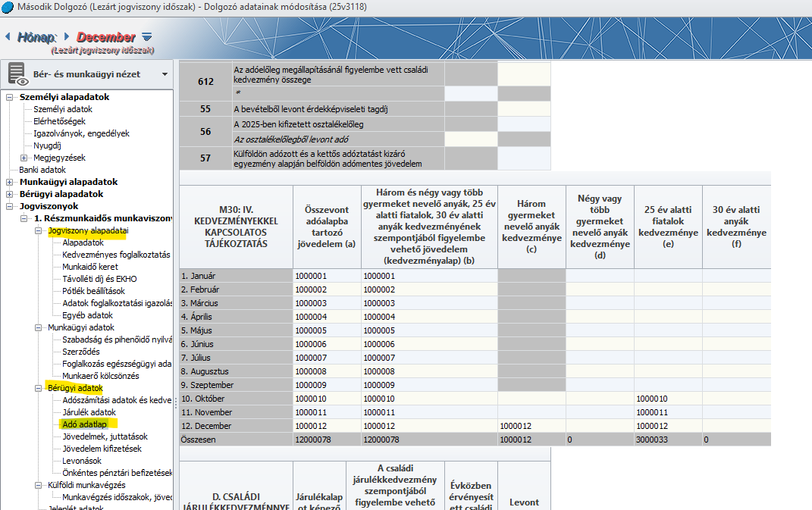Collapse the Bérügyi adatok node
The image size is (812, 510).
pyautogui.click(x=39, y=388)
